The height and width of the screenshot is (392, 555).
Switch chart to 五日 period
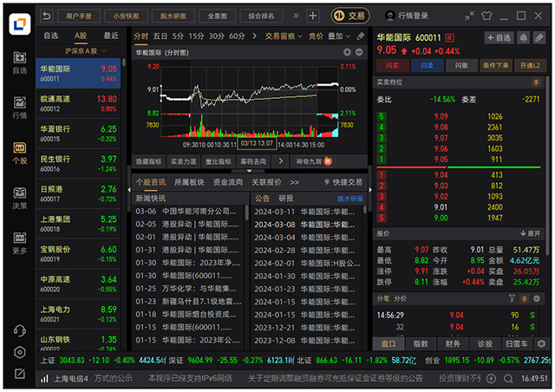click(160, 36)
